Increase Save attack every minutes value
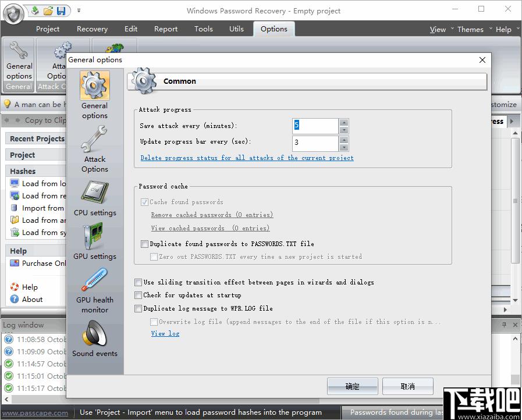The height and width of the screenshot is (420, 522). [344, 122]
